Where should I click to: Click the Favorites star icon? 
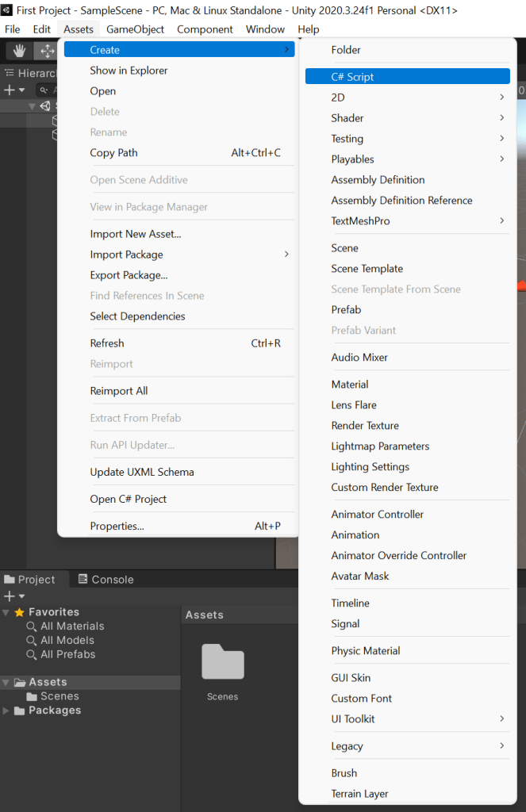20,612
